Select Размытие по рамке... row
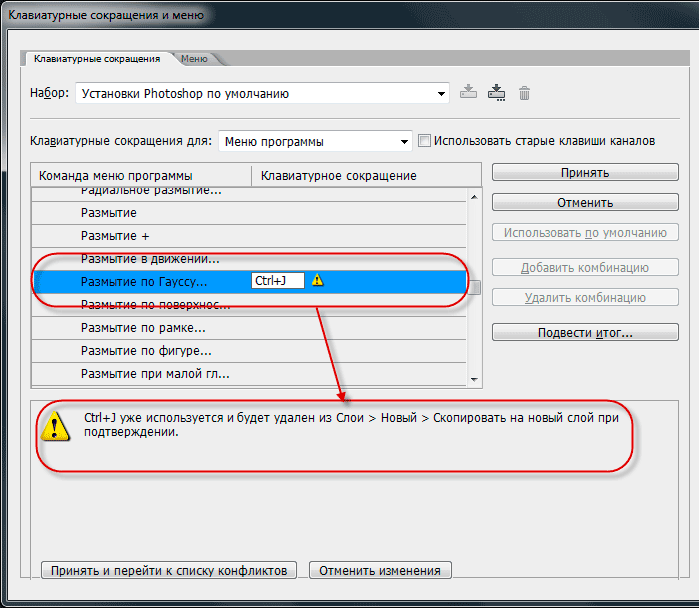Image resolution: width=699 pixels, height=608 pixels. [x=249, y=328]
